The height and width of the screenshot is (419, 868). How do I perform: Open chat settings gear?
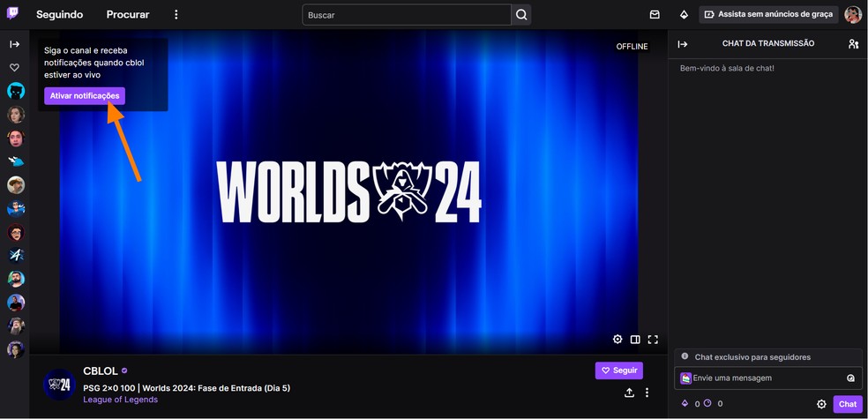click(821, 404)
